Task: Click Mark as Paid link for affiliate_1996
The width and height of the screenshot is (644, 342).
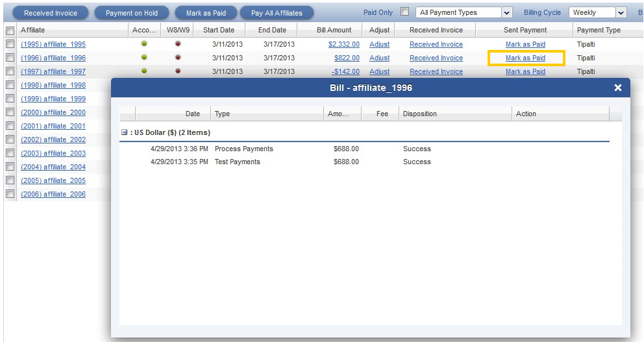Action: click(525, 58)
